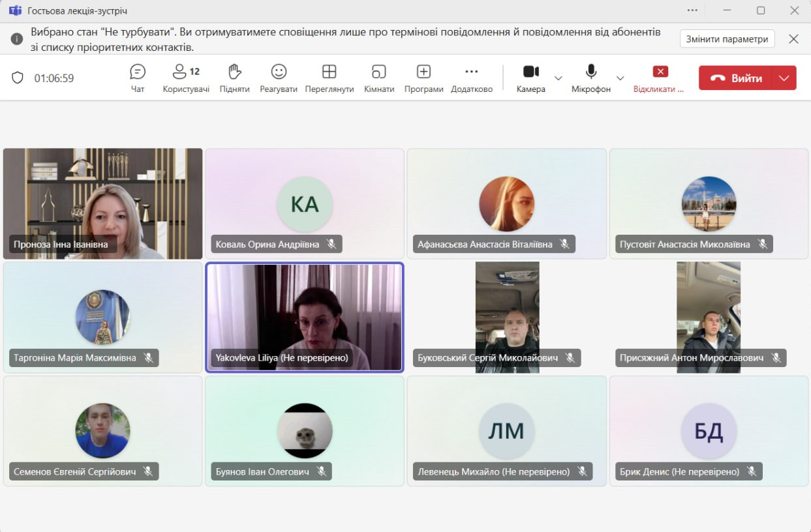Click the title bar three-dots menu

click(692, 10)
